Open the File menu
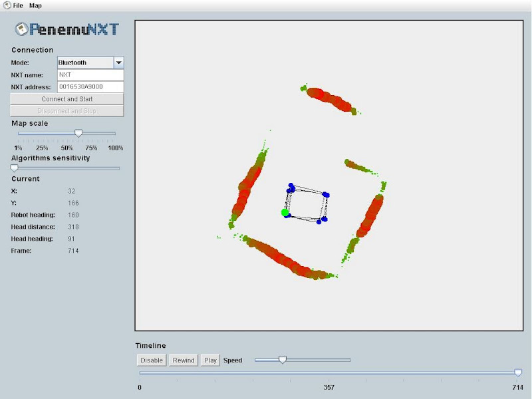532x399 pixels. 18,5
